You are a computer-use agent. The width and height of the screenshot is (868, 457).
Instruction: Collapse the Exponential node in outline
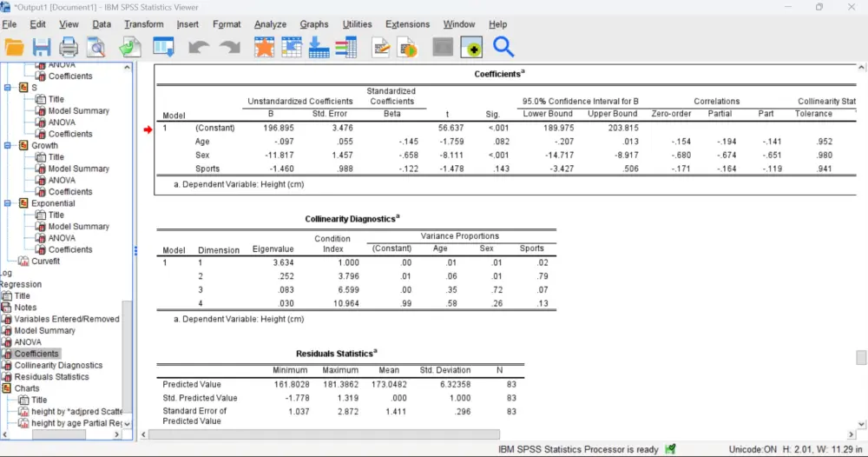pos(8,203)
